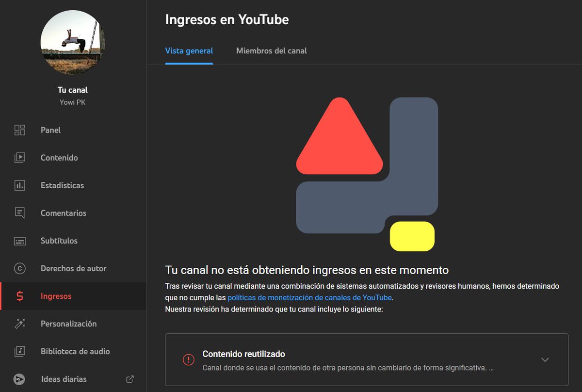Viewport: 582px width, 392px height.
Task: Open the Subtítulos label in sidebar
Action: pyautogui.click(x=59, y=241)
